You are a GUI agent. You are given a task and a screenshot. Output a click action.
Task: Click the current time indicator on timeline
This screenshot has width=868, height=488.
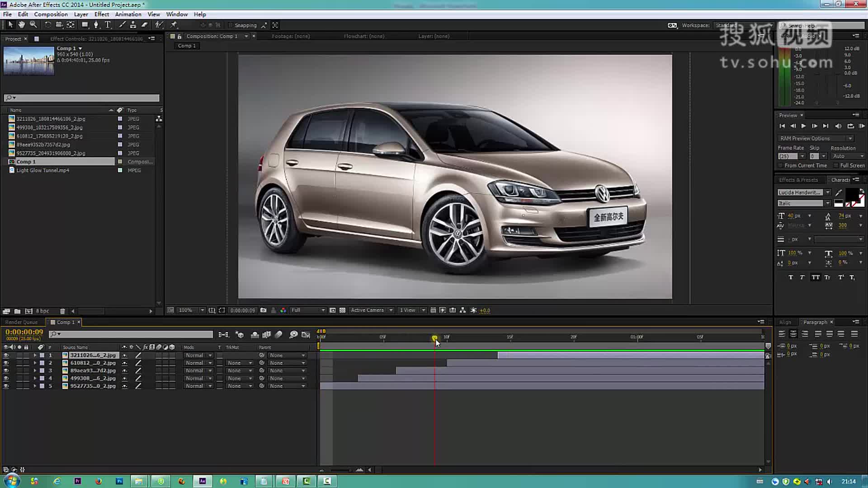(434, 338)
